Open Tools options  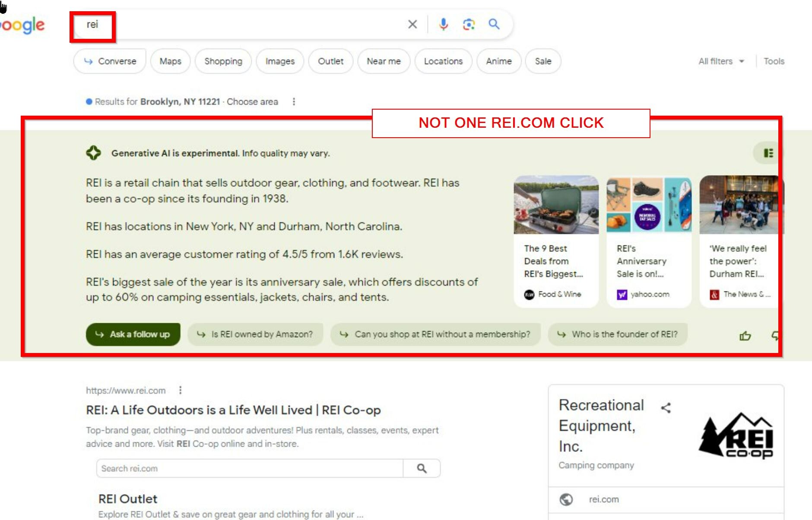[774, 61]
